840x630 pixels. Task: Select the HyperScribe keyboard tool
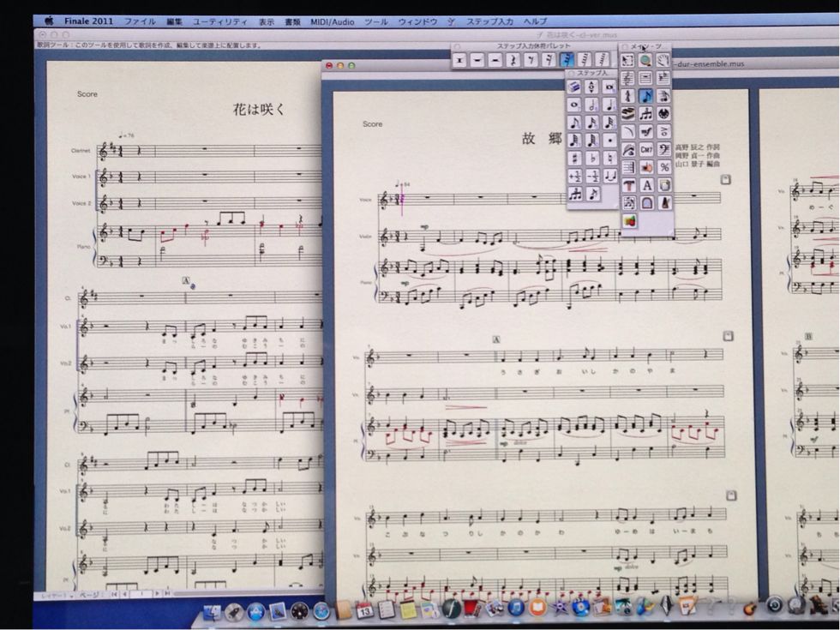[628, 113]
